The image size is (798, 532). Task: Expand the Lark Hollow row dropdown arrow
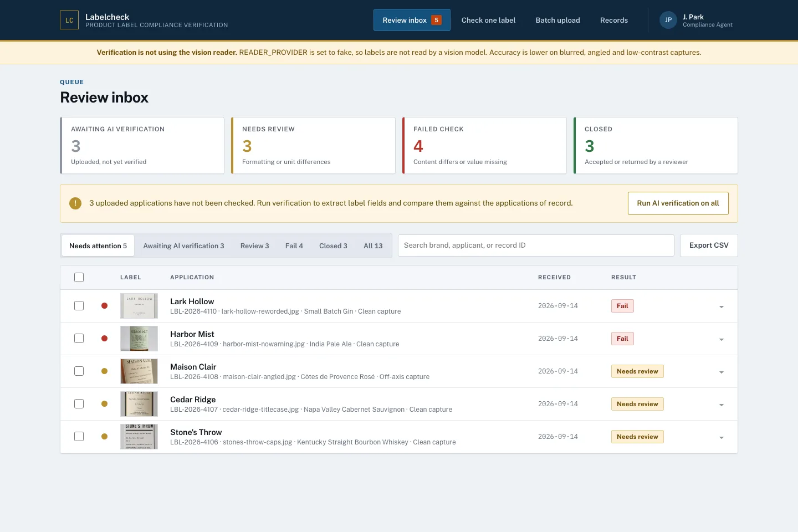coord(722,307)
